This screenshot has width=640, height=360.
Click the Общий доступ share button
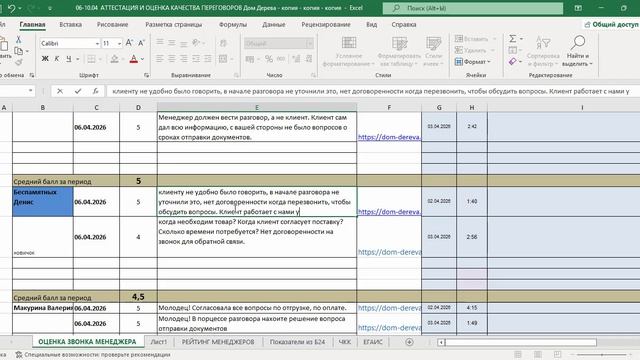click(x=611, y=24)
